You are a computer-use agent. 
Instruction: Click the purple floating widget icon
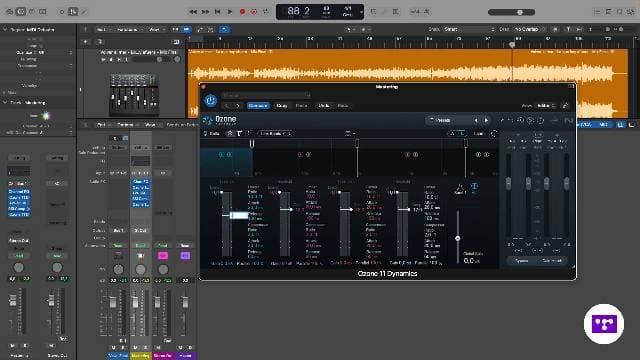tap(604, 324)
